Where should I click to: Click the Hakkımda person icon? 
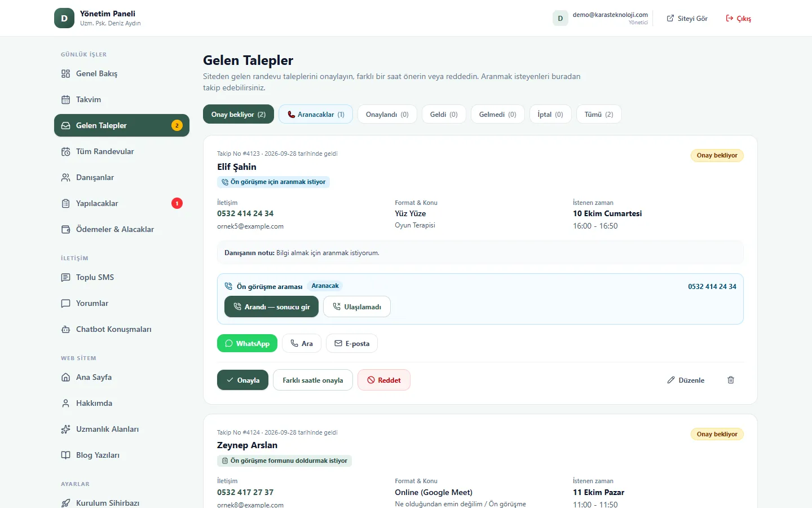pos(65,403)
